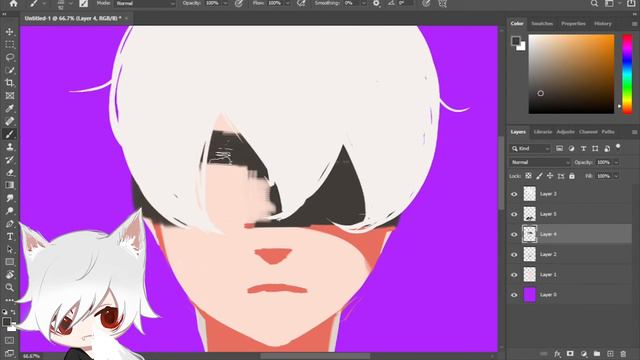
Task: Hide Layer 1 via eye icon
Action: point(514,275)
